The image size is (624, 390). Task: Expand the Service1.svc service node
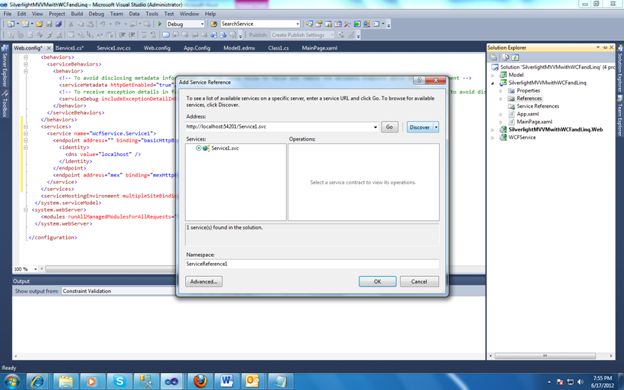coord(198,148)
